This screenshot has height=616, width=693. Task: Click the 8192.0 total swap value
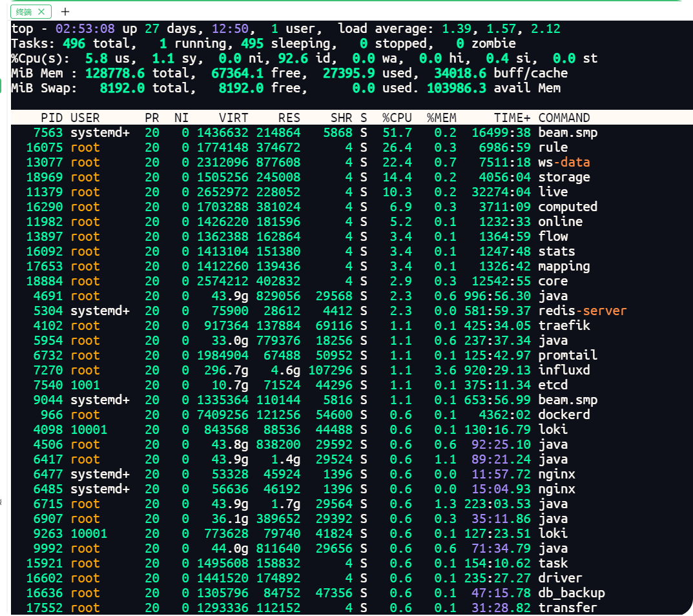pos(122,88)
